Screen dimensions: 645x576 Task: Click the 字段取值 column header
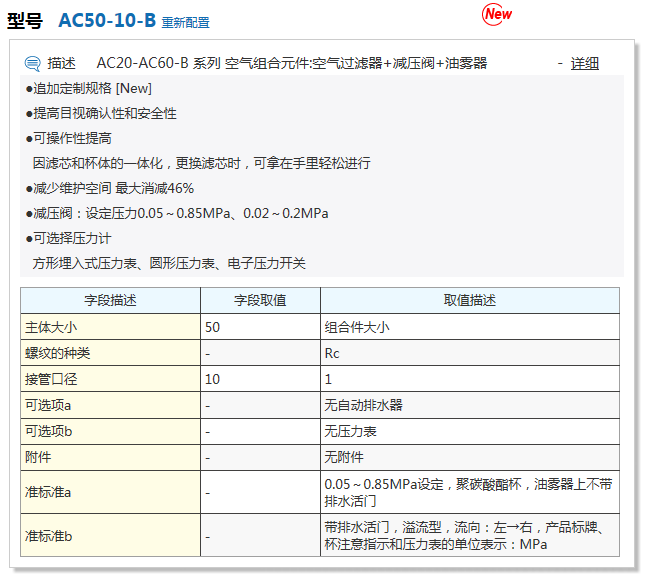click(260, 300)
